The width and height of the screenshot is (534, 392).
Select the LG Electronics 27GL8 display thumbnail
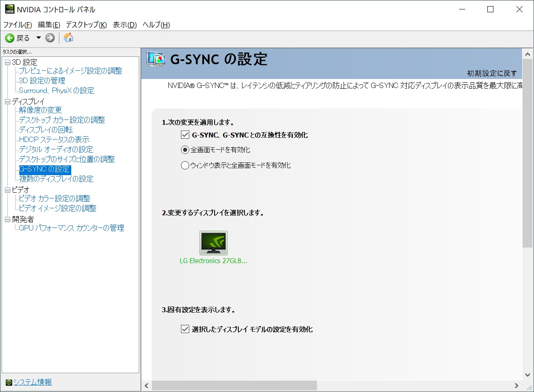pyautogui.click(x=213, y=243)
